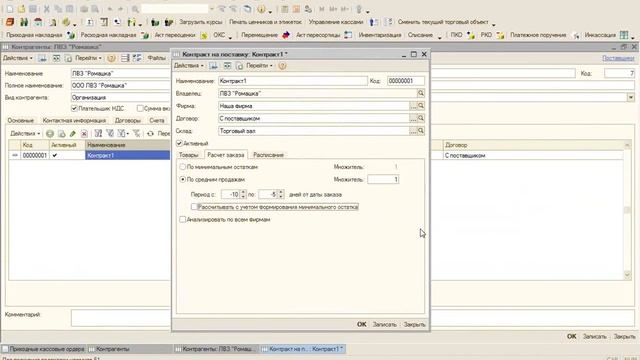
Task: Switch to Расписание tab
Action: 268,155
